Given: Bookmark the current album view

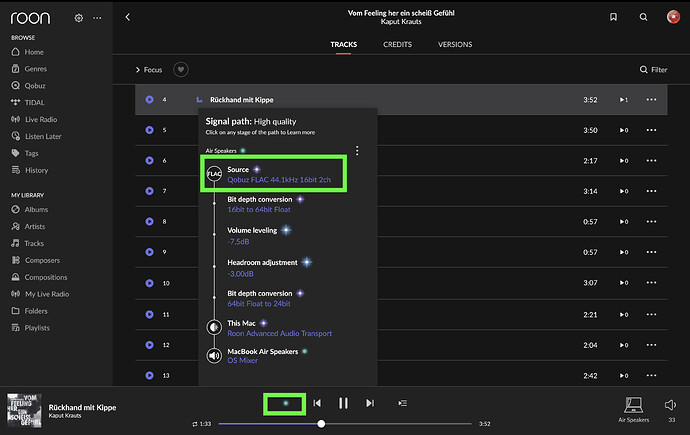Looking at the screenshot, I should [x=613, y=17].
